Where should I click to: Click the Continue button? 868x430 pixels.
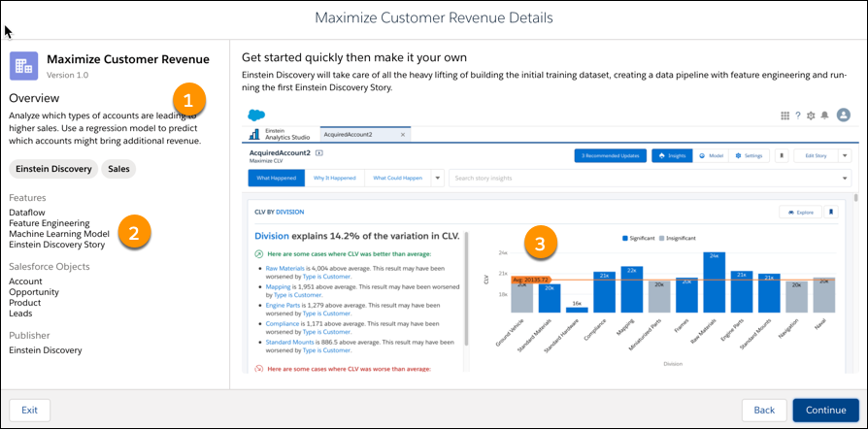[825, 410]
